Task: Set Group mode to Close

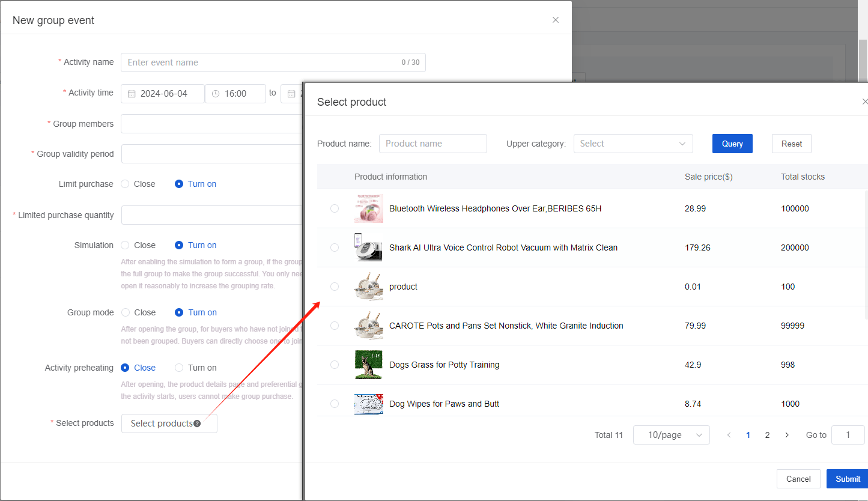Action: tap(138, 312)
